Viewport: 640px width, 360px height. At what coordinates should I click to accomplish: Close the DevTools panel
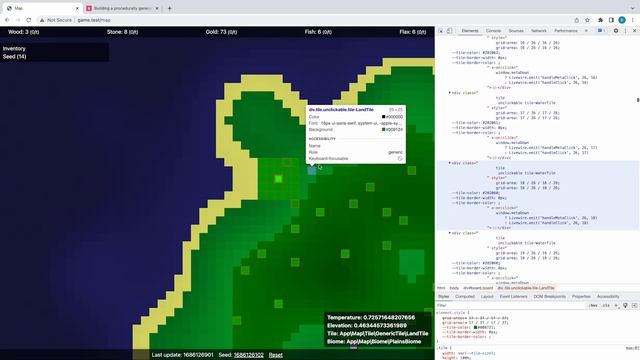[634, 31]
